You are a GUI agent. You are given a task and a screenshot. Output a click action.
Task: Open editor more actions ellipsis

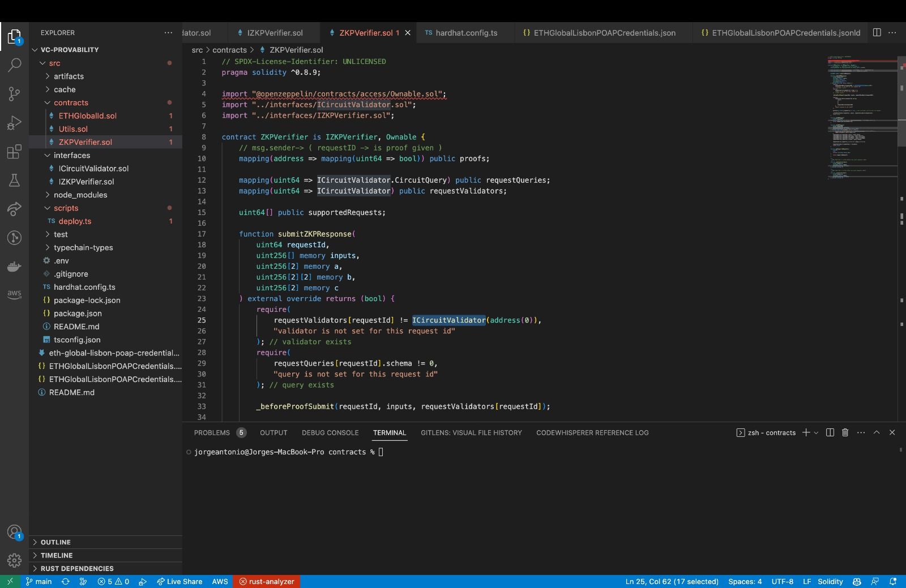click(892, 33)
